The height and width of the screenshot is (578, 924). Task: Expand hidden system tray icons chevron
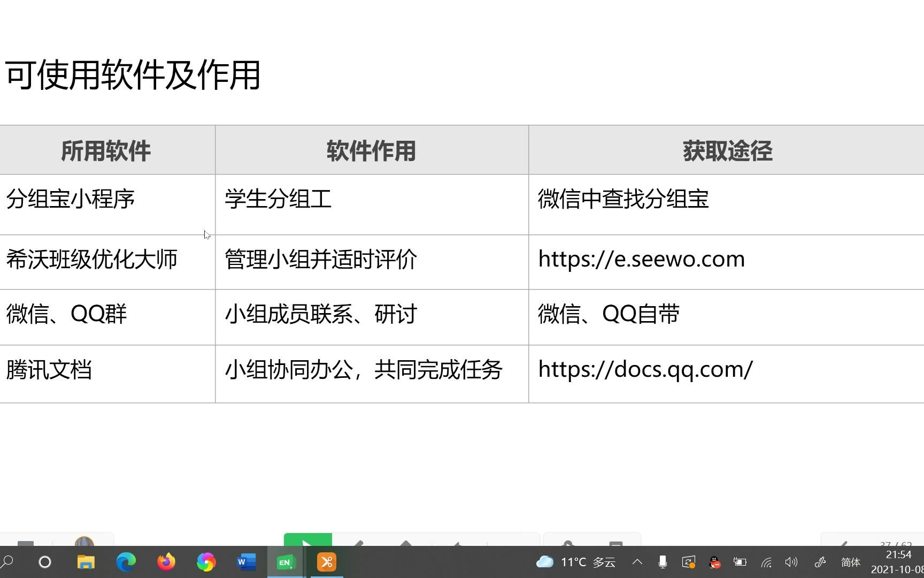point(637,562)
